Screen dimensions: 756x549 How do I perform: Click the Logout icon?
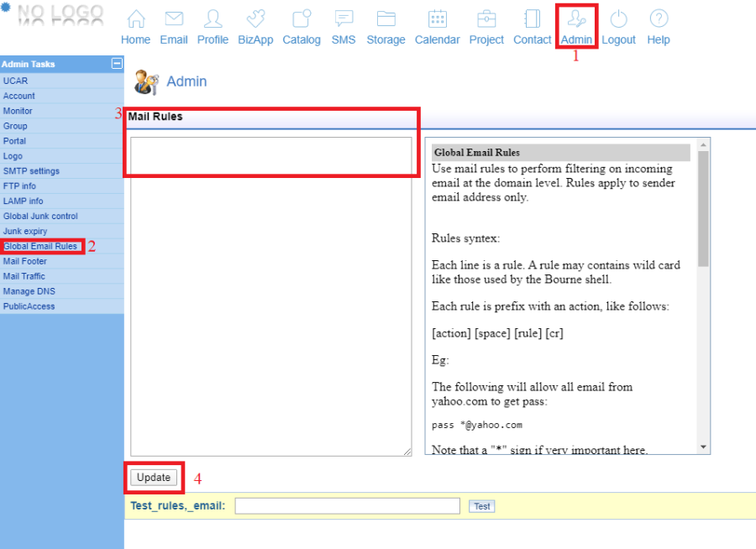pyautogui.click(x=618, y=25)
